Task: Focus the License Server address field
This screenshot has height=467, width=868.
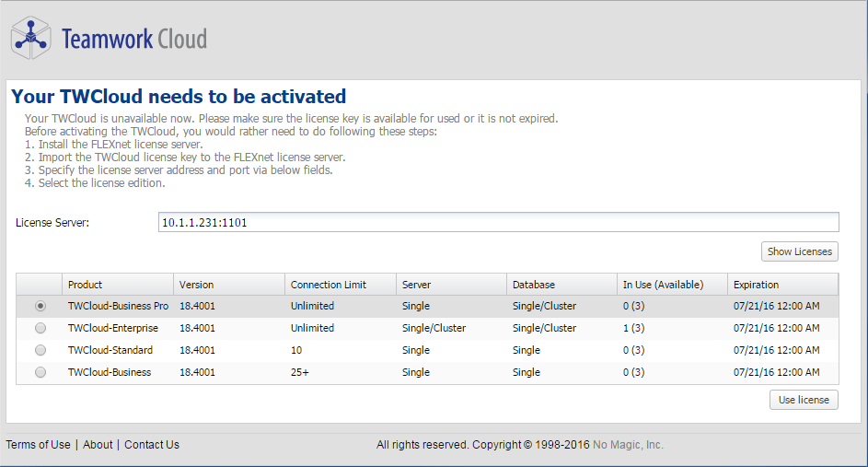Action: pyautogui.click(x=498, y=222)
